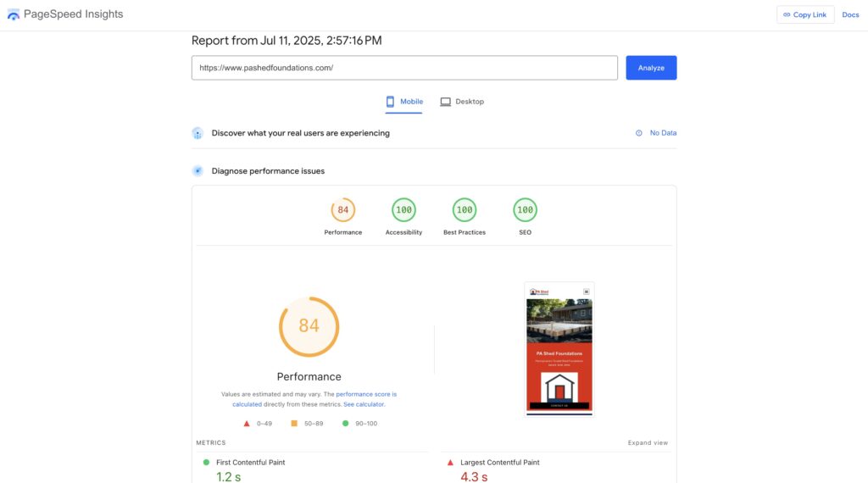
Task: Expand the metrics with Expand view
Action: [x=648, y=443]
